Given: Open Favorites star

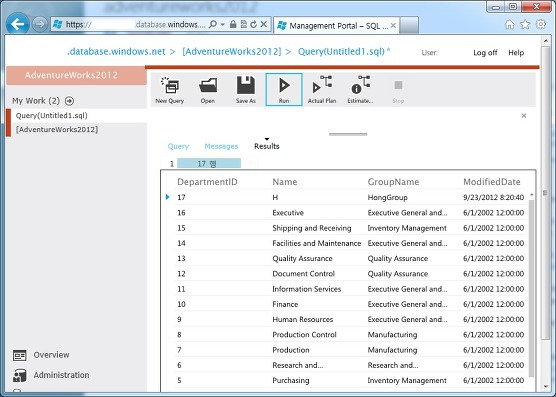Looking at the screenshot, I should tap(525, 24).
